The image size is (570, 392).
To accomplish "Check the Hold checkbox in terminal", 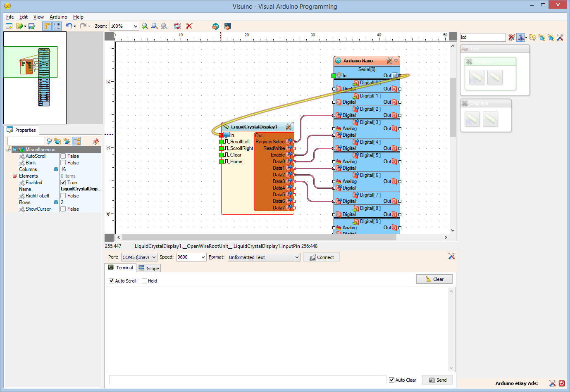I will (x=144, y=281).
